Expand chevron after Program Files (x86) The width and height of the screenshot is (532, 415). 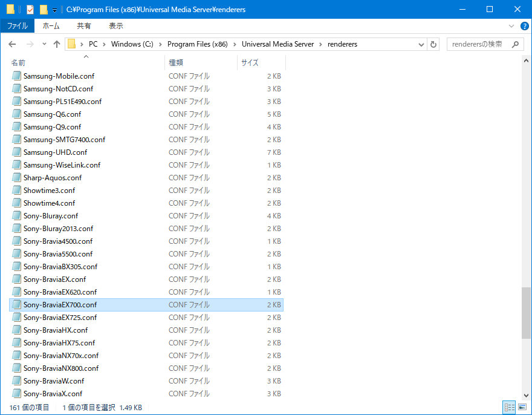coord(235,45)
